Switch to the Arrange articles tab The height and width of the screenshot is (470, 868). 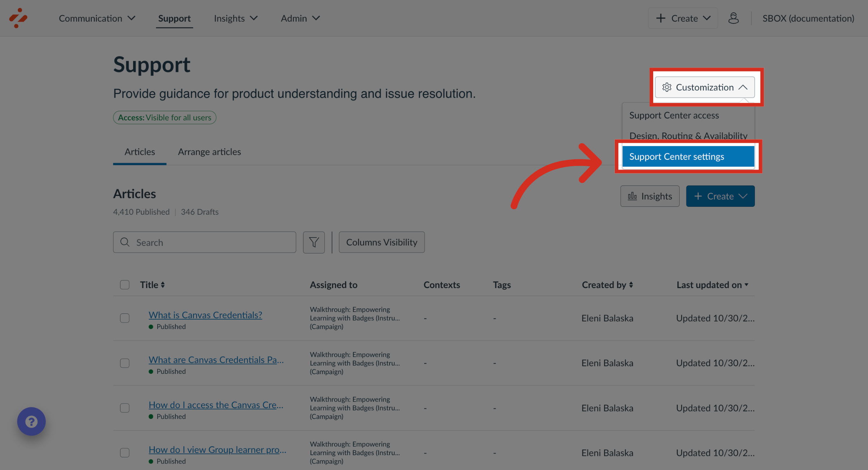click(x=209, y=152)
